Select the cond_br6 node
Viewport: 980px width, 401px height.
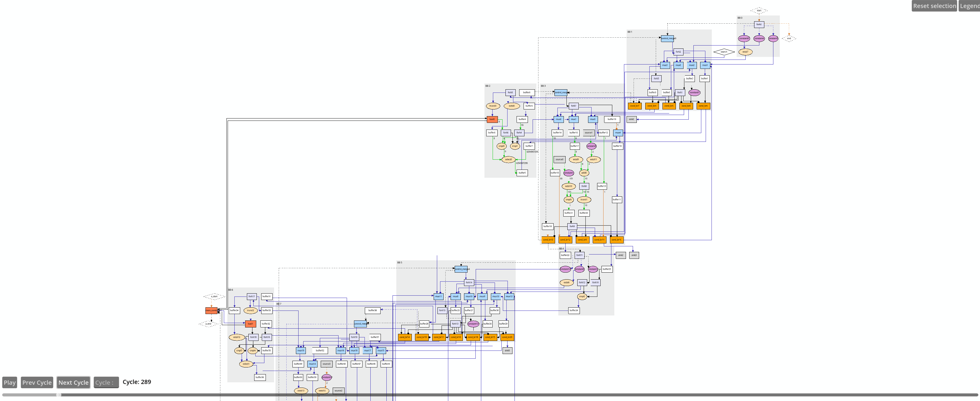click(703, 106)
